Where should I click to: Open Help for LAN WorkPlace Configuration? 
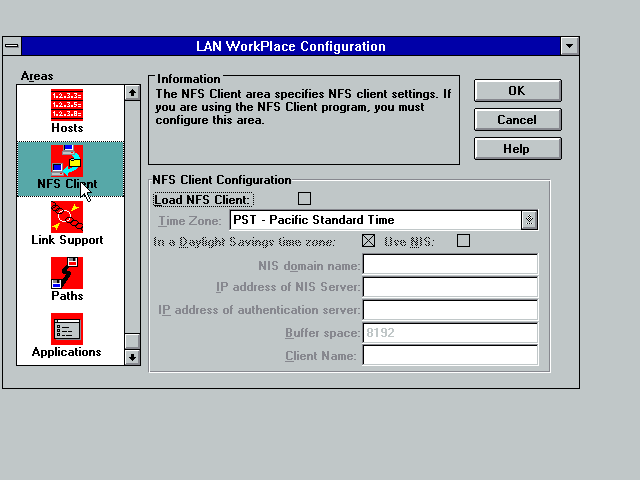click(518, 149)
